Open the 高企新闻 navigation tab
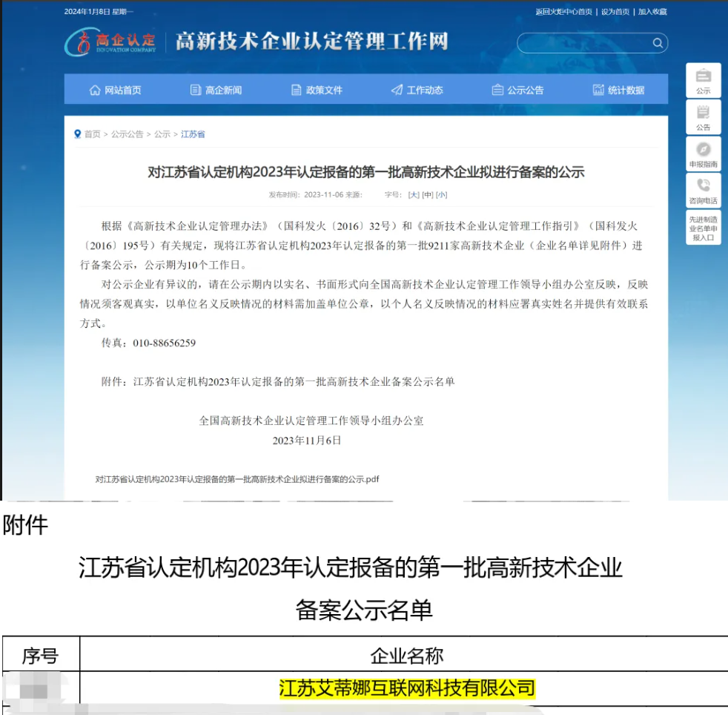The image size is (728, 715). click(216, 90)
